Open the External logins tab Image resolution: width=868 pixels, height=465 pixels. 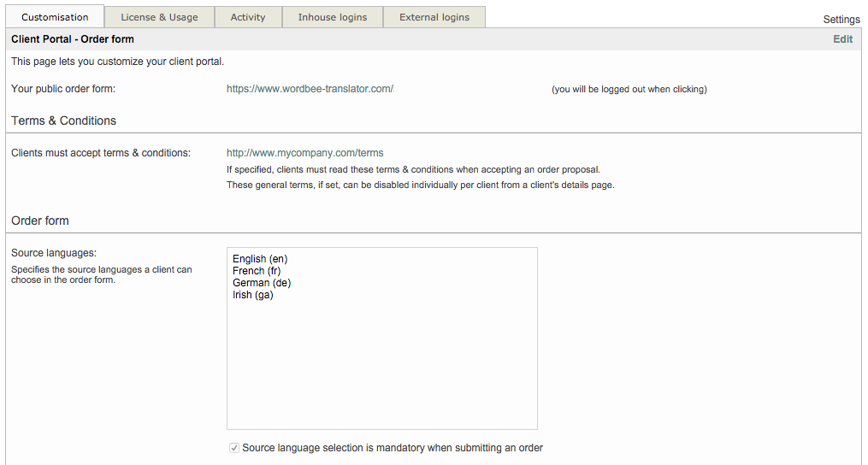(x=434, y=17)
